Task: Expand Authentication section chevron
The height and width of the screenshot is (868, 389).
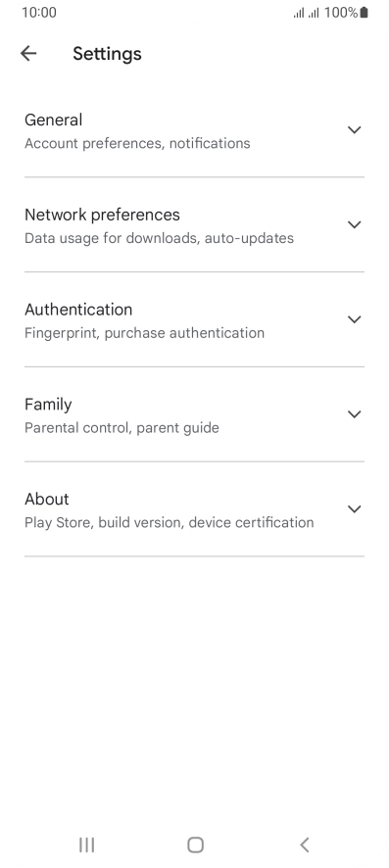Action: coord(354,318)
